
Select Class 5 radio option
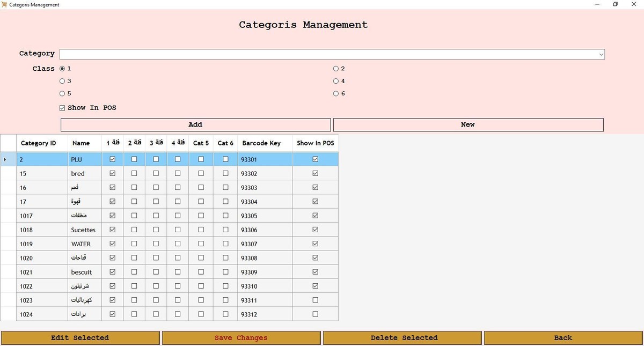click(x=62, y=93)
